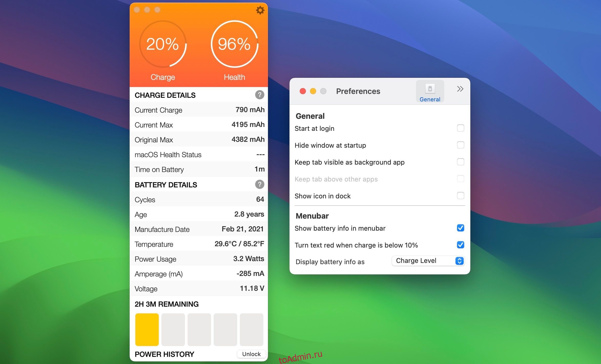This screenshot has width=601, height=364.
Task: Click the Hide window at startup checkbox
Action: click(x=461, y=145)
